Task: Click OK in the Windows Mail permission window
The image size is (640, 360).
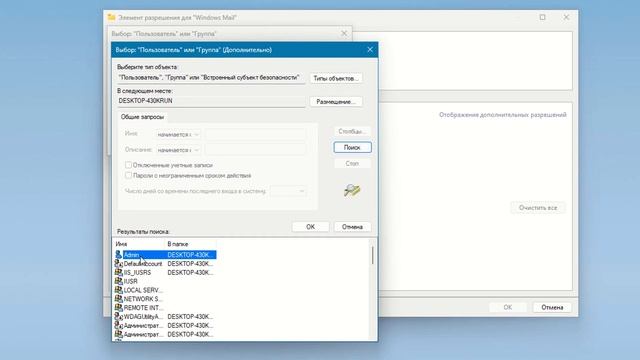Action: point(507,307)
